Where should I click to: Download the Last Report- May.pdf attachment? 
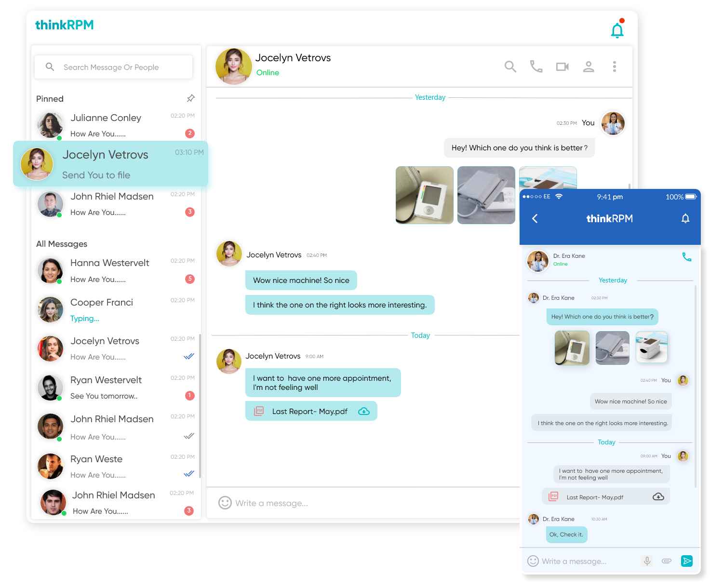pyautogui.click(x=364, y=411)
